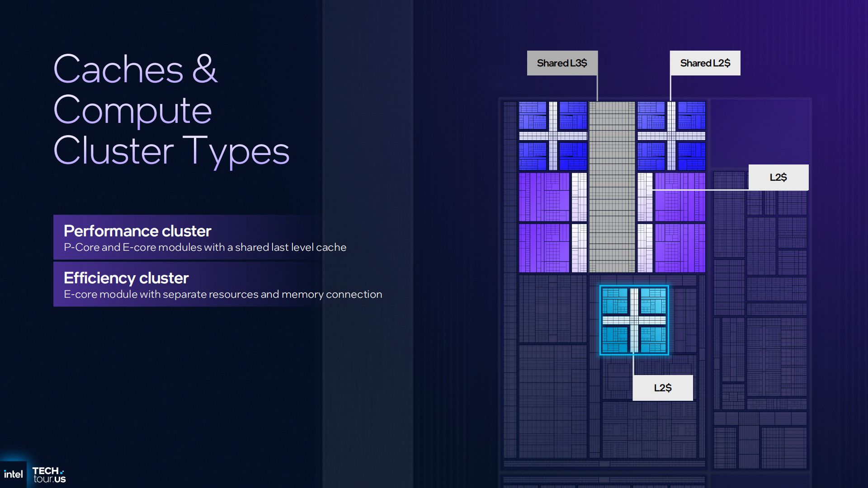Click the upper-left purple P-core block
Viewport: 868px width, 488px height.
coord(544,197)
